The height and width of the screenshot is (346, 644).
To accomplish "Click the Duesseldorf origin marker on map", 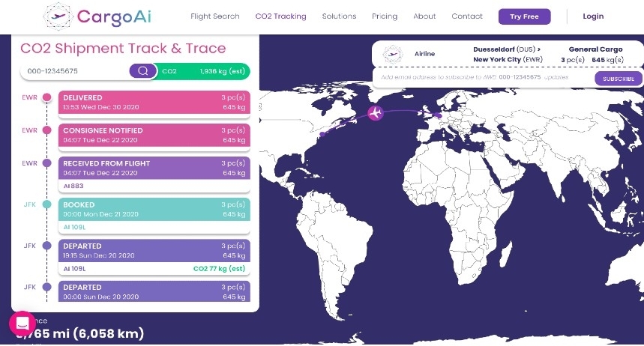I will point(439,116).
